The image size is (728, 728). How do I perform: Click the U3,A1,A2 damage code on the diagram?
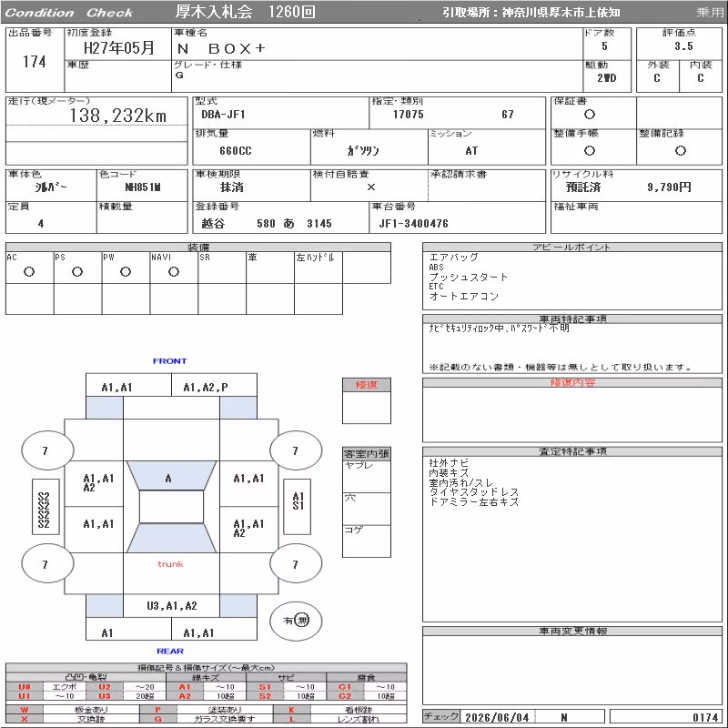point(172,605)
